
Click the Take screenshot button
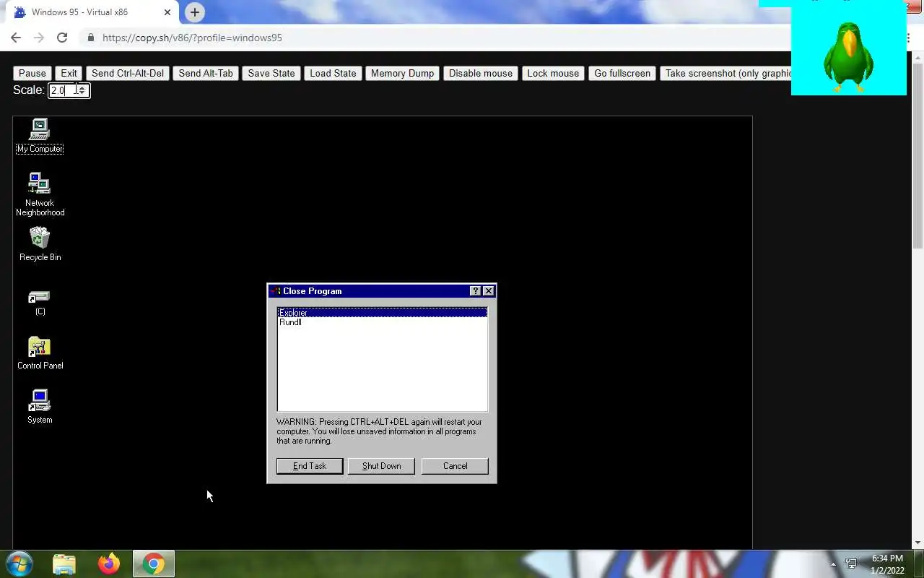pos(725,73)
